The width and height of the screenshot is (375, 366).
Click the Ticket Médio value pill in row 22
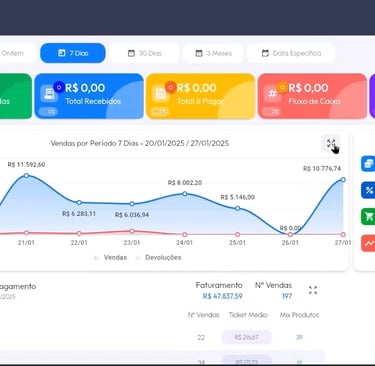point(247,337)
